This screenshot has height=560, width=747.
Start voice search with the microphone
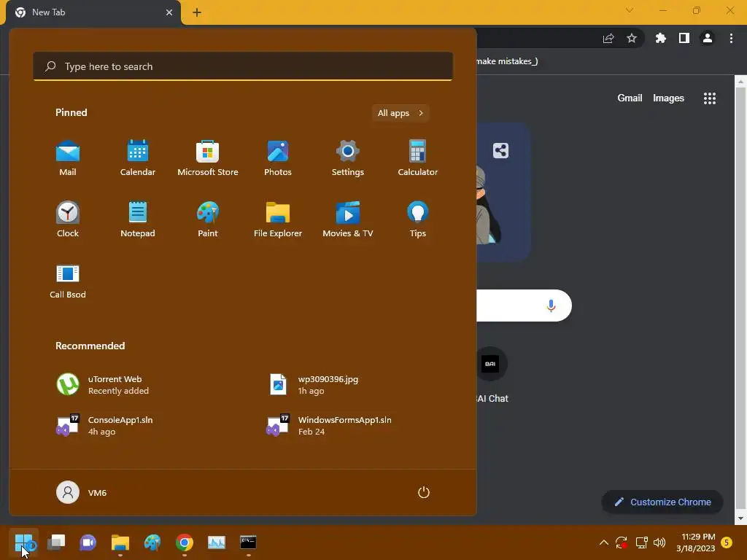(x=551, y=306)
